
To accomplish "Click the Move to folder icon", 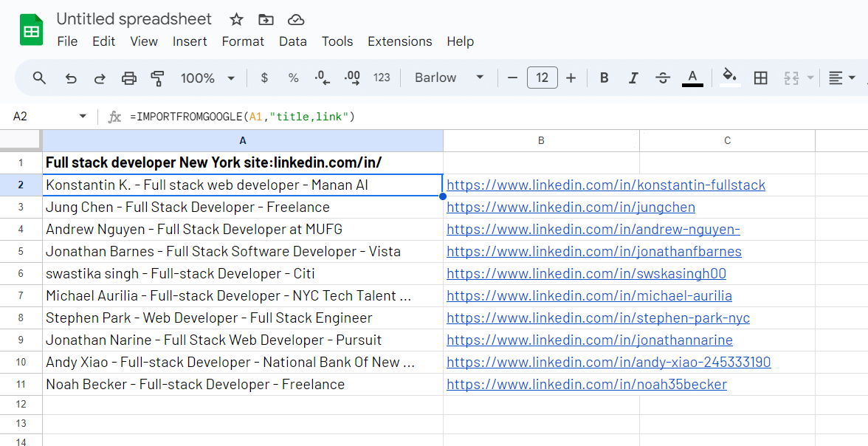I will [266, 20].
